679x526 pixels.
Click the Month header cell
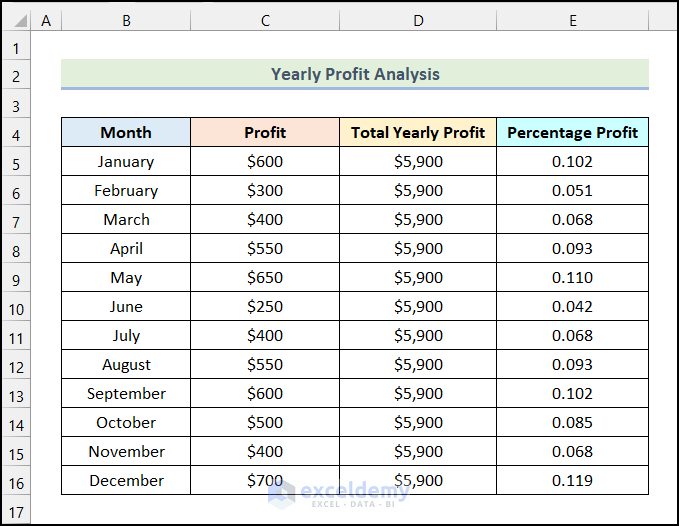(126, 132)
